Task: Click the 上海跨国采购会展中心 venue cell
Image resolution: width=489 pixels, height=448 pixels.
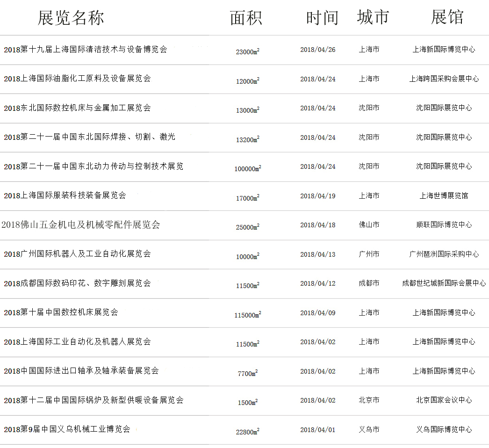Action: click(x=444, y=79)
